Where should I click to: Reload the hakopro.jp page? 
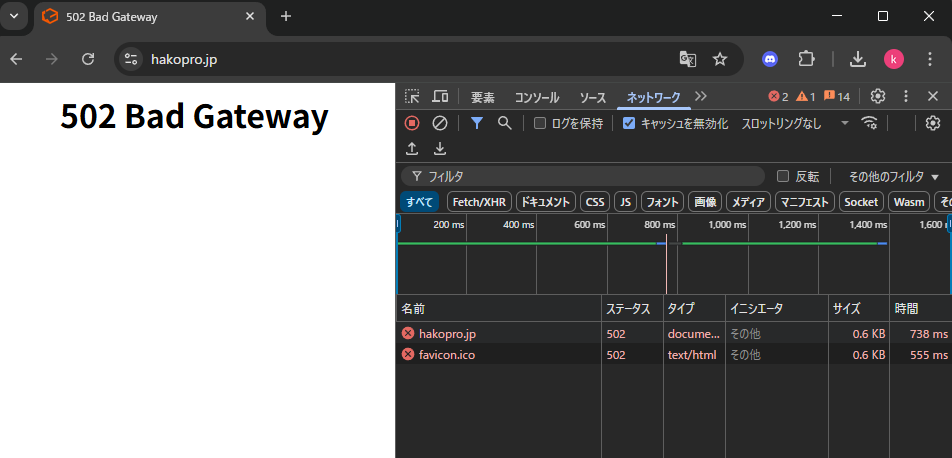click(x=88, y=59)
